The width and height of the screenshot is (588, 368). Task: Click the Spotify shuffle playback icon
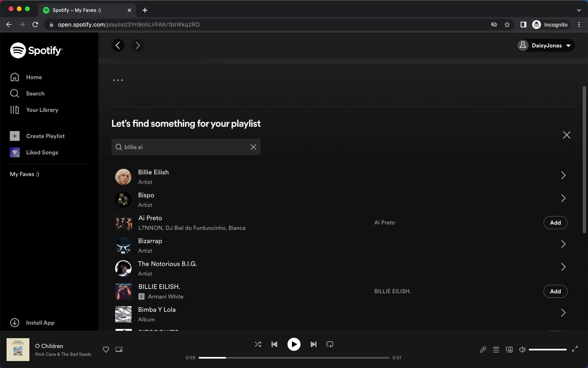coord(257,344)
